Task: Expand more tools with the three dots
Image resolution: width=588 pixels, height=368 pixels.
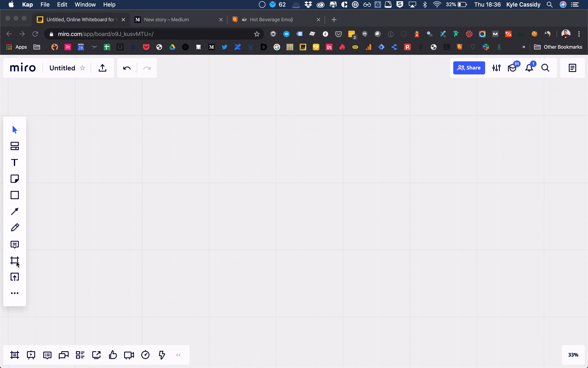Action: point(15,293)
